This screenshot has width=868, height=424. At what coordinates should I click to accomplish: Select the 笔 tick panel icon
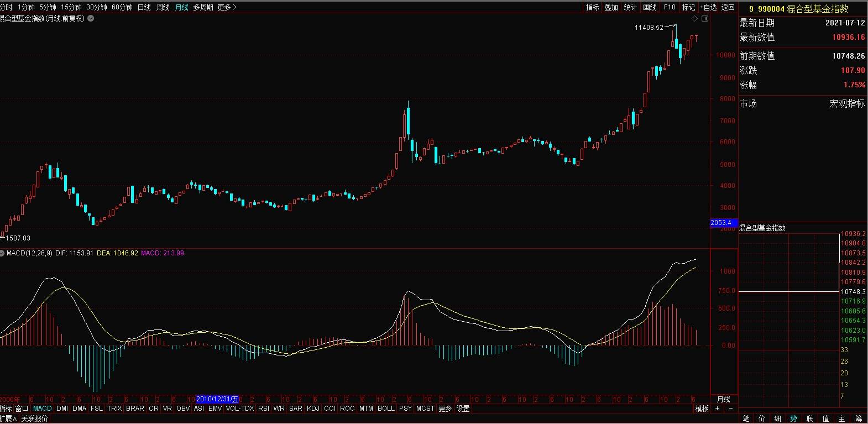746,418
